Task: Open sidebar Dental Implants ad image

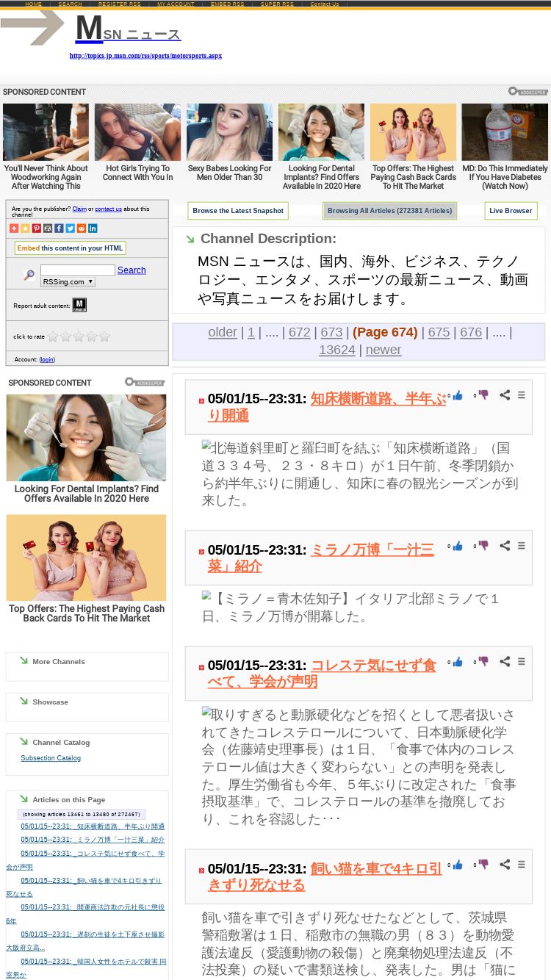Action: point(86,438)
